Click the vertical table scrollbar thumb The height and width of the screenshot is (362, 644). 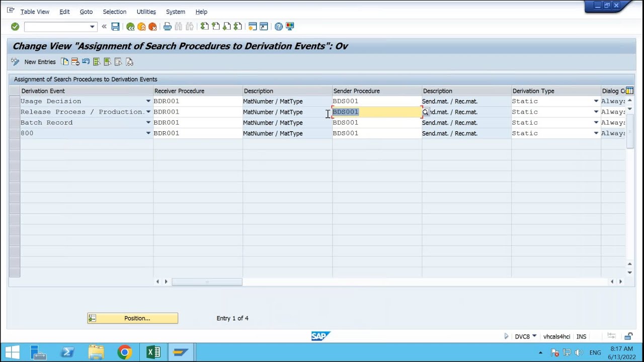pos(630,131)
